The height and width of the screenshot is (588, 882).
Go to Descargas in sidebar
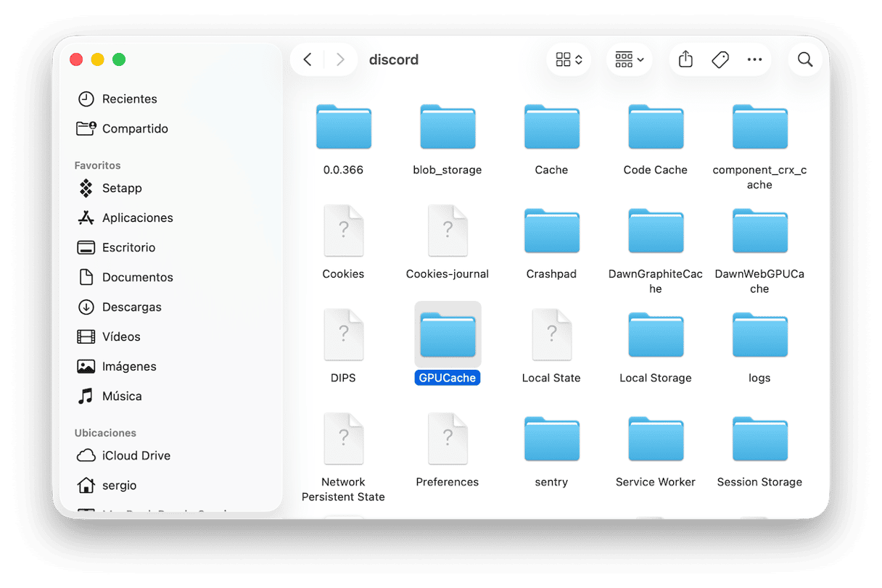[x=131, y=307]
